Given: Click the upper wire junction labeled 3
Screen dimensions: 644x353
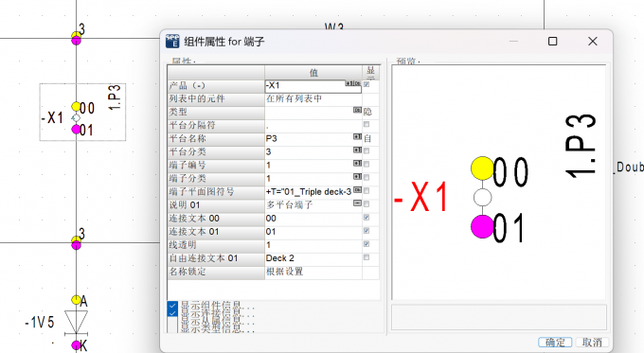Looking at the screenshot, I should point(76,38).
